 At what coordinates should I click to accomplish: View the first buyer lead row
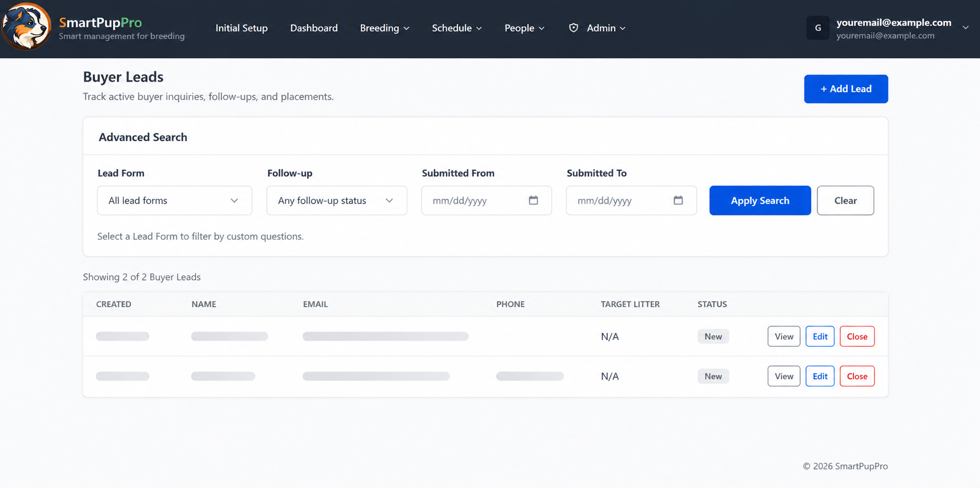pyautogui.click(x=784, y=336)
